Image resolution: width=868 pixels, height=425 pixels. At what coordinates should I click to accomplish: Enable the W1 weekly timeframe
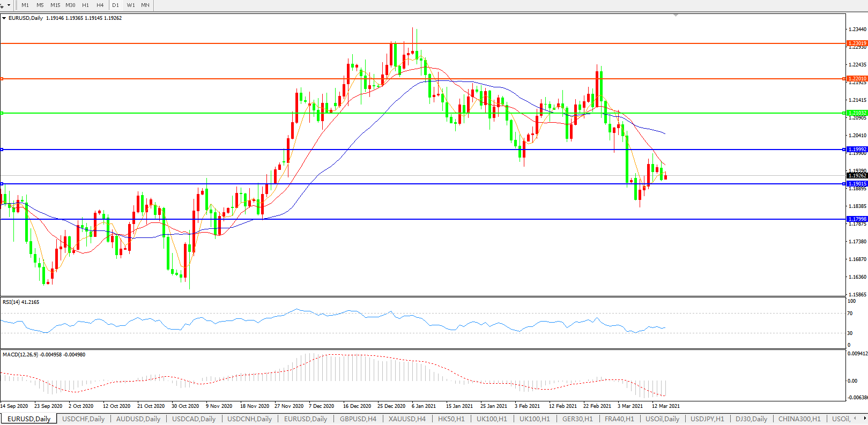[x=131, y=5]
